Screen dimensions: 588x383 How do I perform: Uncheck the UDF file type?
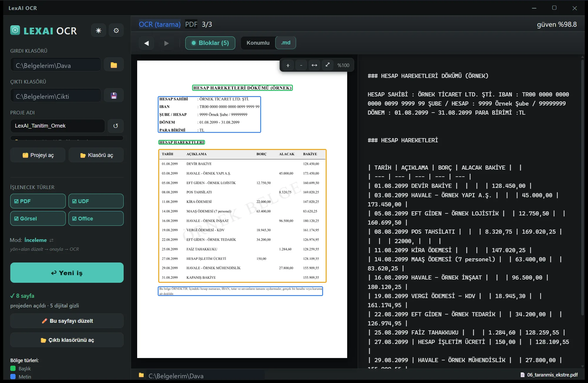[96, 201]
